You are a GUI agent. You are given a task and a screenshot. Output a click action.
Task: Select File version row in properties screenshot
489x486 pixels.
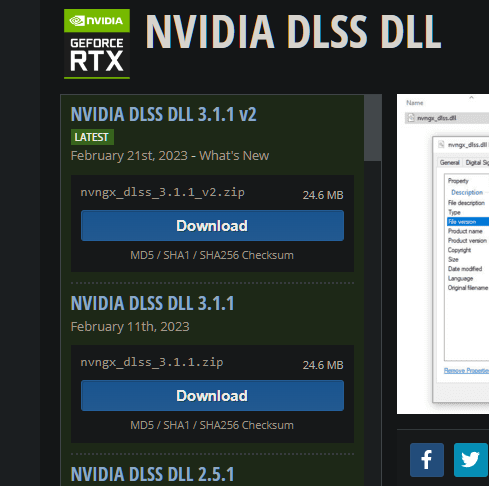coord(468,222)
